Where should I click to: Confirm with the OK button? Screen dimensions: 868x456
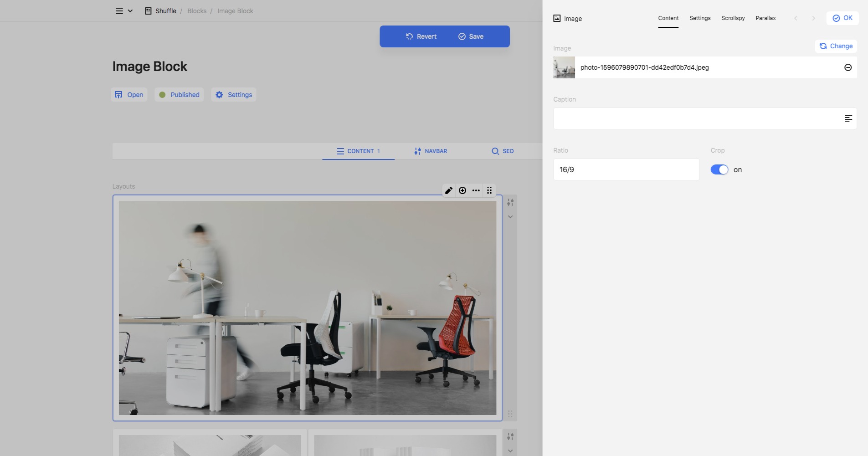(842, 18)
